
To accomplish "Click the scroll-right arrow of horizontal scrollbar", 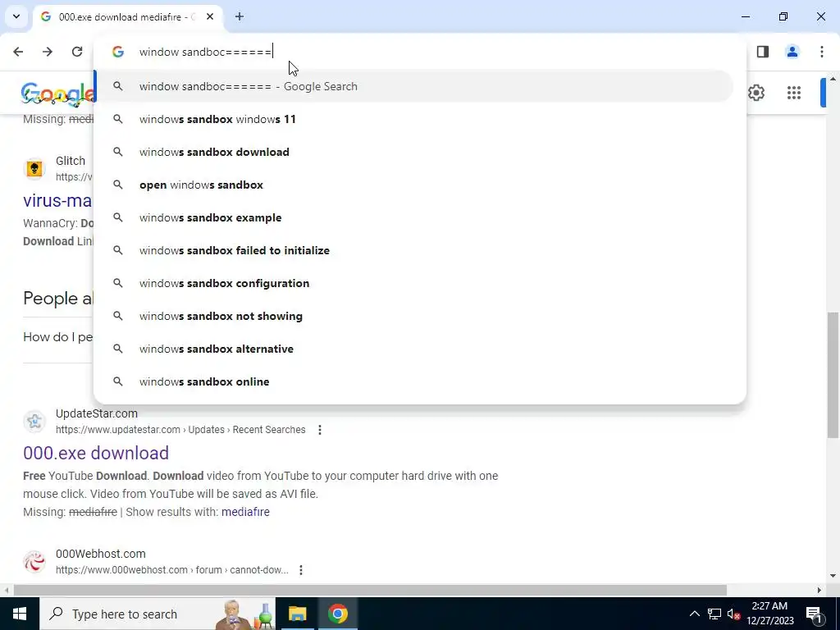I will (819, 591).
